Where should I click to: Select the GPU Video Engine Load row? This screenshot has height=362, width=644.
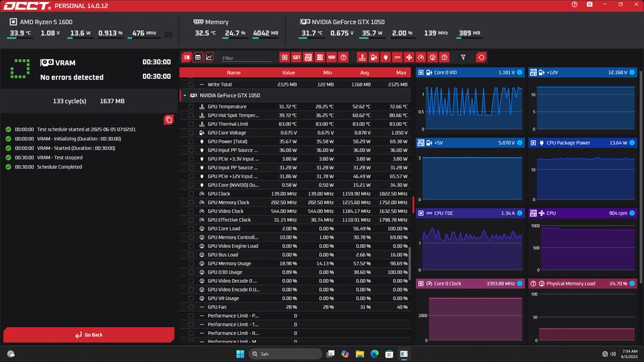tap(295, 246)
